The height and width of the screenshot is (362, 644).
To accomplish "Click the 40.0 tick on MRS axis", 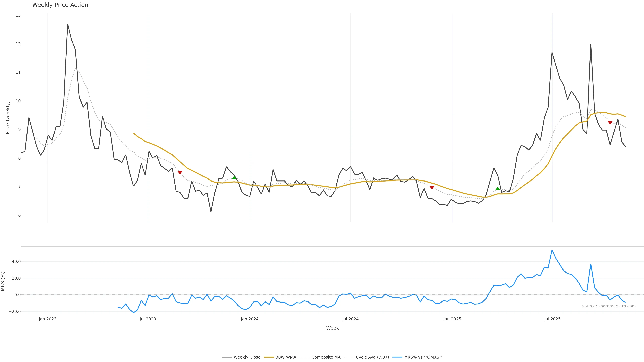I will tap(16, 262).
